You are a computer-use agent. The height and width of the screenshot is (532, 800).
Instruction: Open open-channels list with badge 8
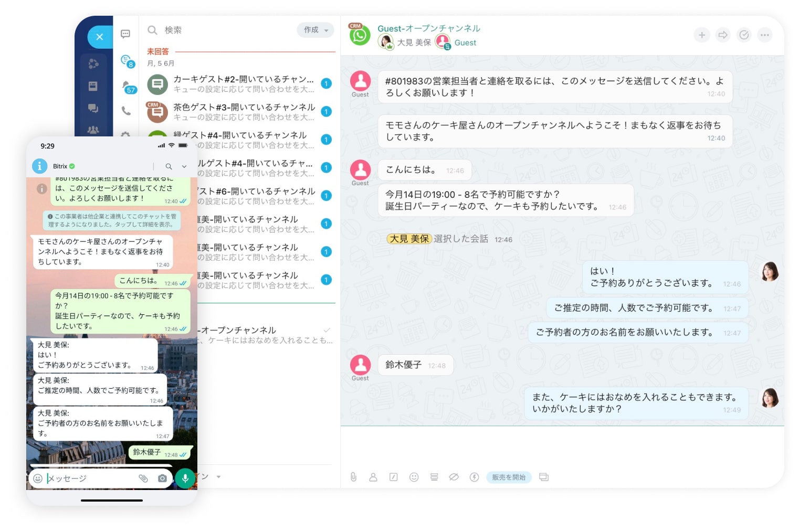coord(127,61)
